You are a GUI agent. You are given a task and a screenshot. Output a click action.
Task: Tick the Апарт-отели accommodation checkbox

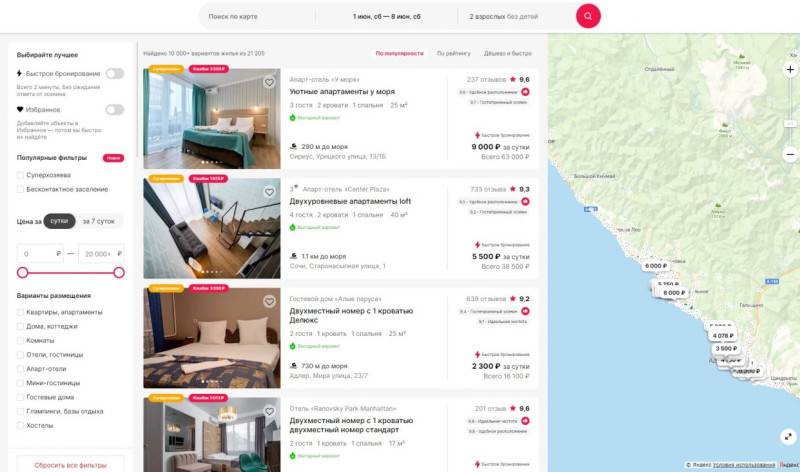(x=20, y=368)
